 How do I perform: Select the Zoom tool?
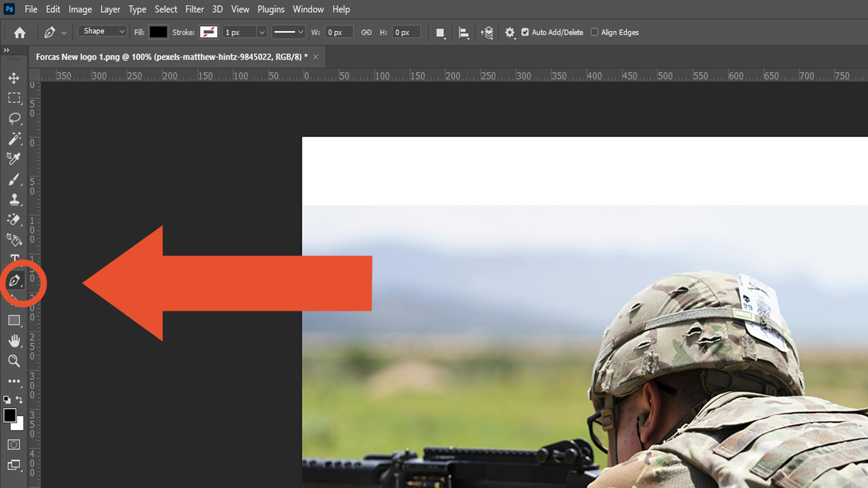click(x=14, y=361)
